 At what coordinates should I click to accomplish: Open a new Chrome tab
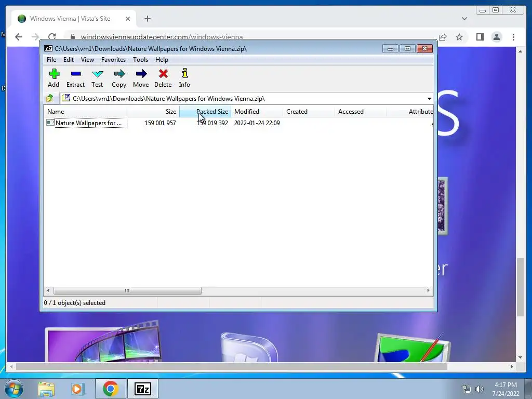[147, 19]
